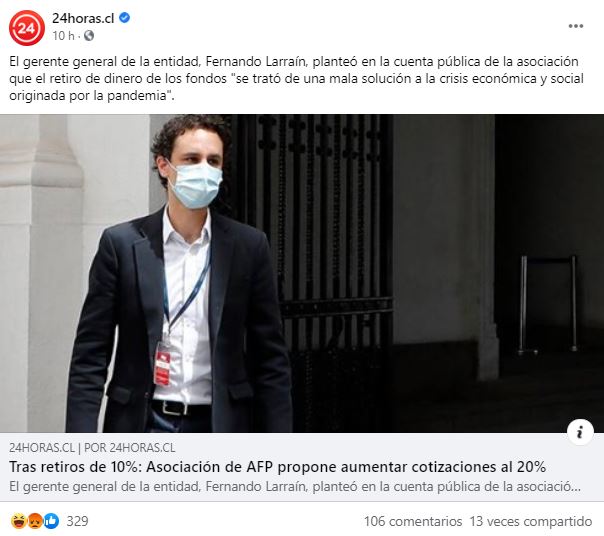604x536 pixels.
Task: Click the 24HORAS.CL source domain label
Action: coord(42,447)
